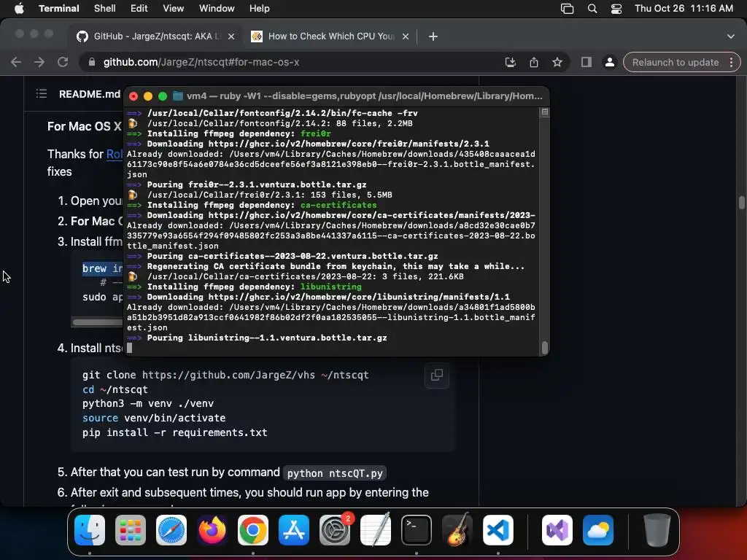Open Visual Studio Code from the Dock
Screen dimensions: 747x560
click(498, 530)
